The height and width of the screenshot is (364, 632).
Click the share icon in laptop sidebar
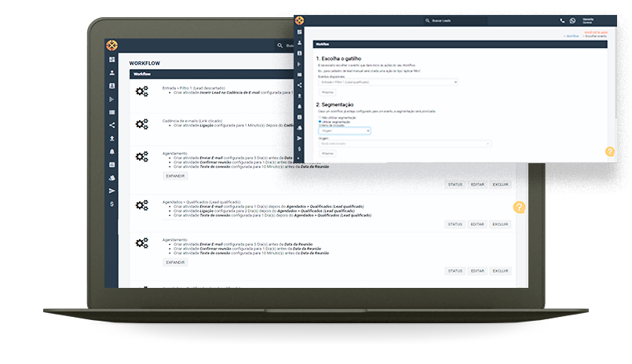coord(112,125)
